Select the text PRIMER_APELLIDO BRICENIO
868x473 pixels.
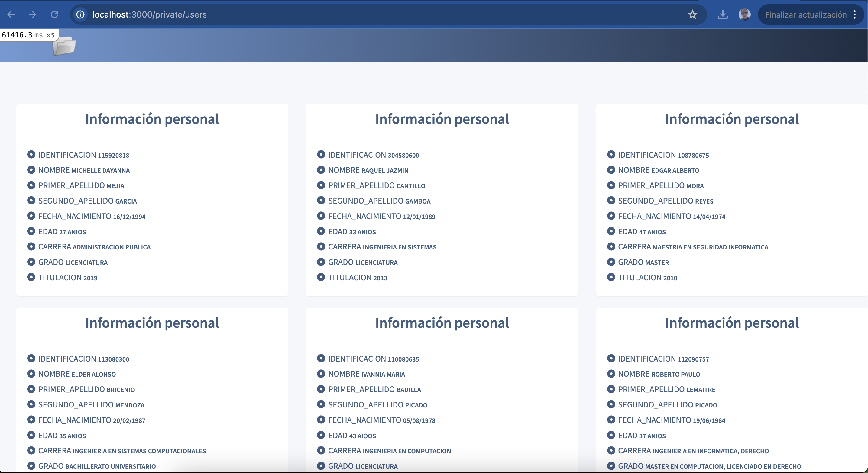pyautogui.click(x=87, y=390)
